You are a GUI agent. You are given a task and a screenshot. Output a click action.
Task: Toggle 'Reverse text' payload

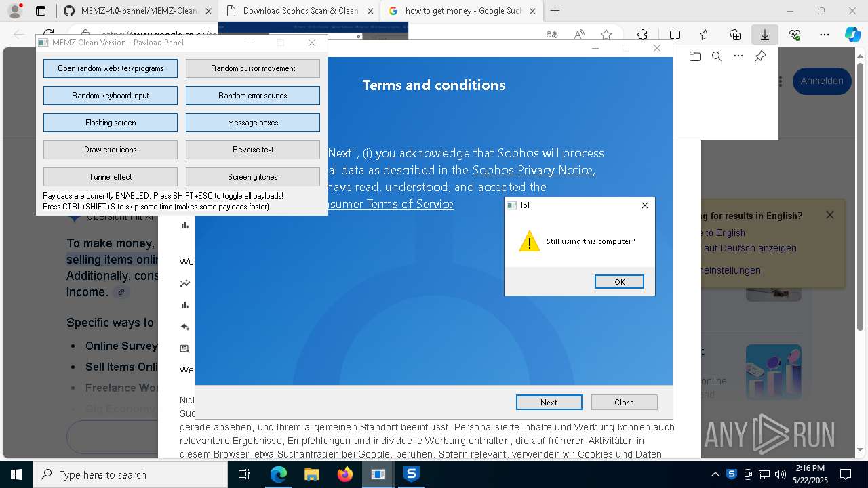coord(253,150)
